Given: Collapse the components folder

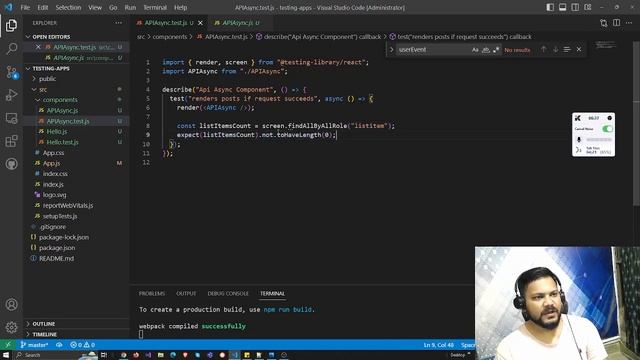Looking at the screenshot, I should point(60,100).
